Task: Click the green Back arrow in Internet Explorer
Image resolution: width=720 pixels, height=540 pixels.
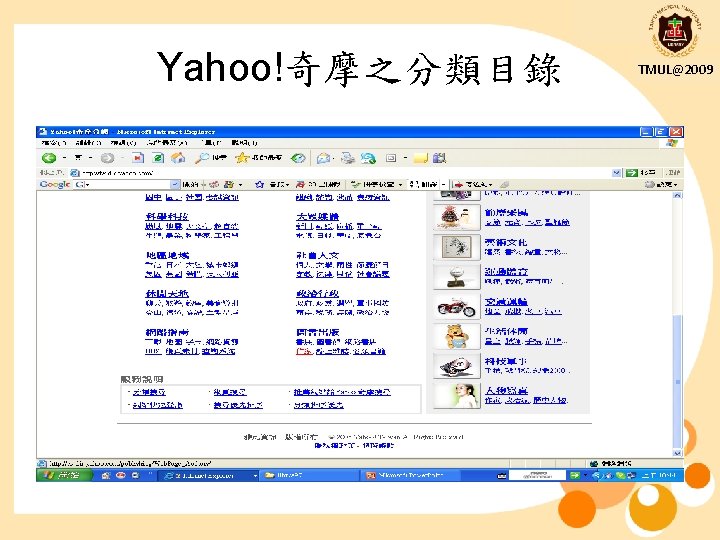Action: click(x=49, y=158)
